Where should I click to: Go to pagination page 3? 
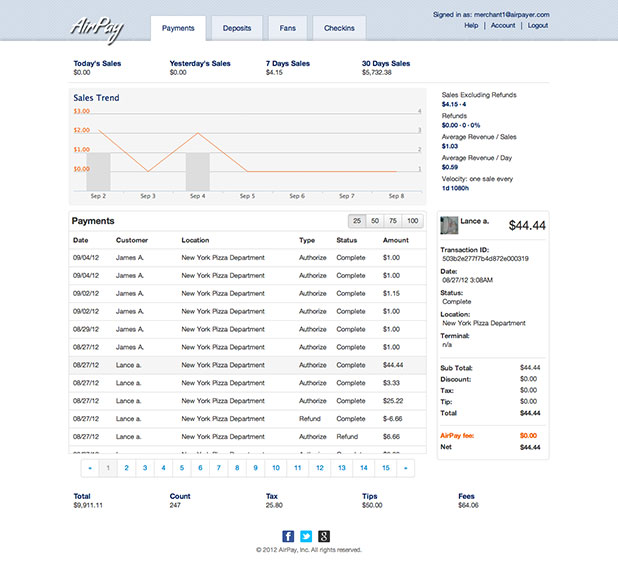click(x=145, y=468)
